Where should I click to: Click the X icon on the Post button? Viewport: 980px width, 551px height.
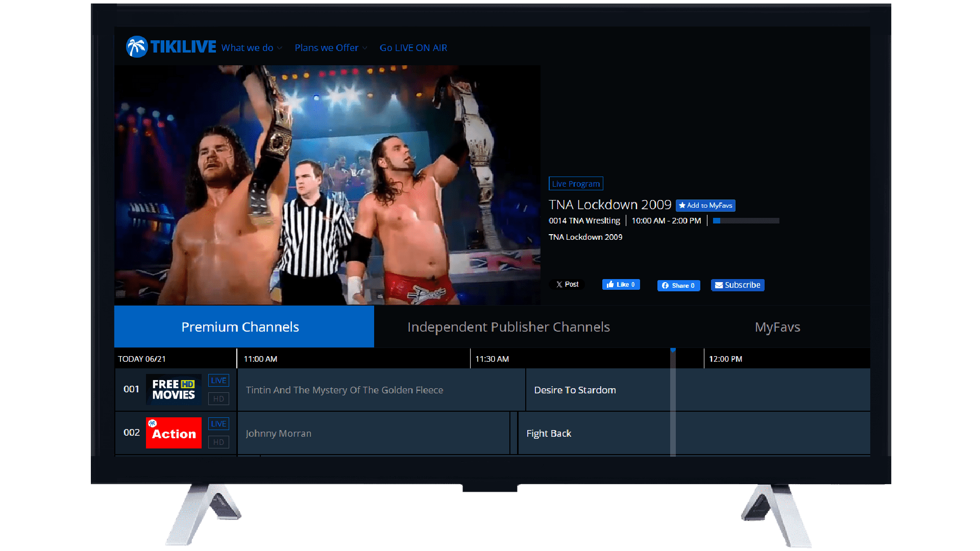pyautogui.click(x=560, y=284)
